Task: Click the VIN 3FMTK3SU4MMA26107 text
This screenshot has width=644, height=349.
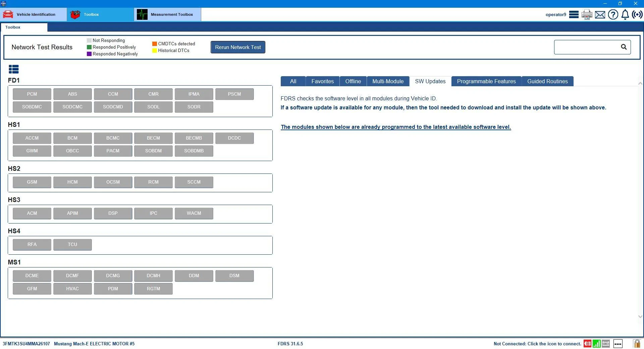Action: point(26,344)
